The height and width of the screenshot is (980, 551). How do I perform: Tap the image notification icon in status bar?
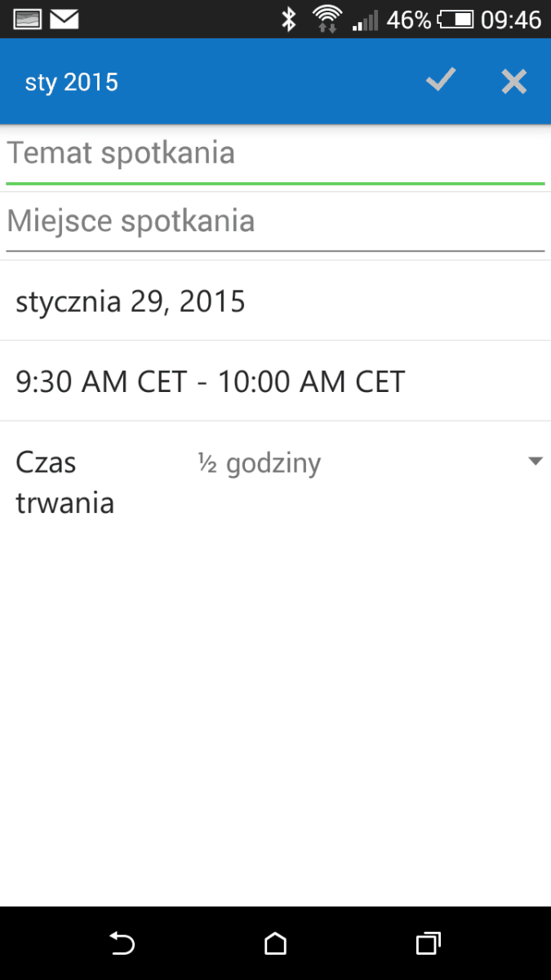[x=28, y=19]
